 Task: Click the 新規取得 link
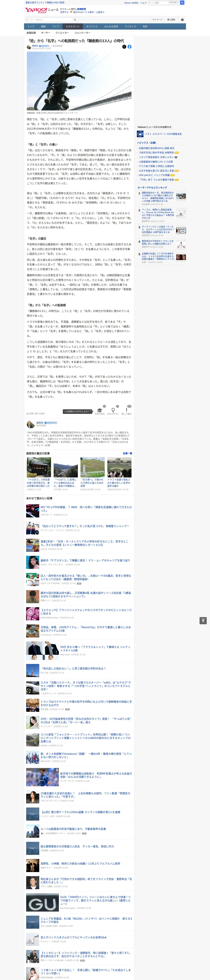pos(82,9)
